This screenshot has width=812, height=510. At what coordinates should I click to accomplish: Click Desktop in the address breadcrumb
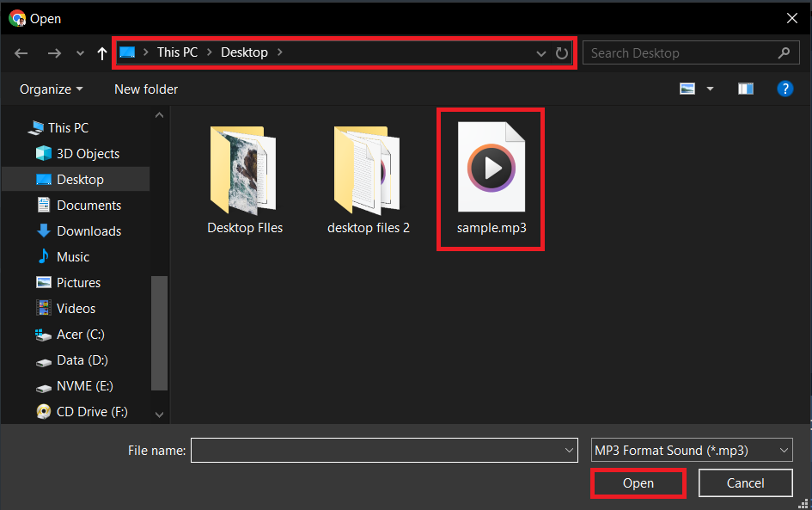click(x=245, y=52)
